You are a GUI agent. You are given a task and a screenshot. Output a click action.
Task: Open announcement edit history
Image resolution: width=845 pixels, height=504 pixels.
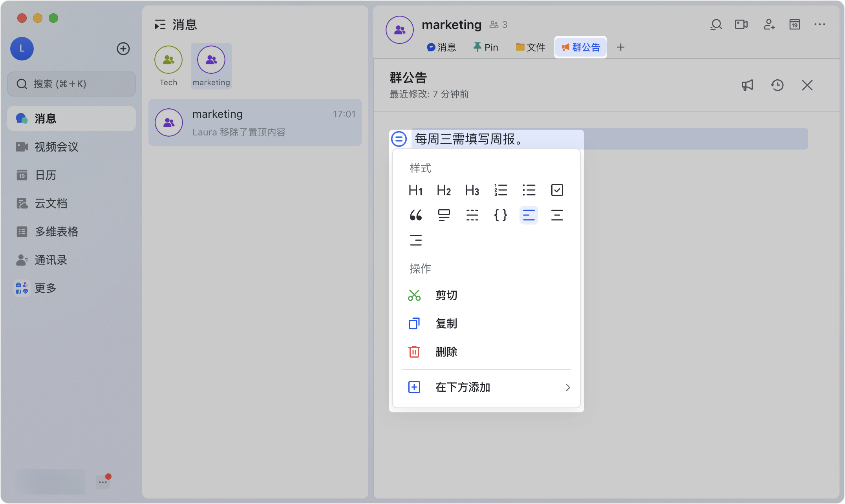point(777,85)
